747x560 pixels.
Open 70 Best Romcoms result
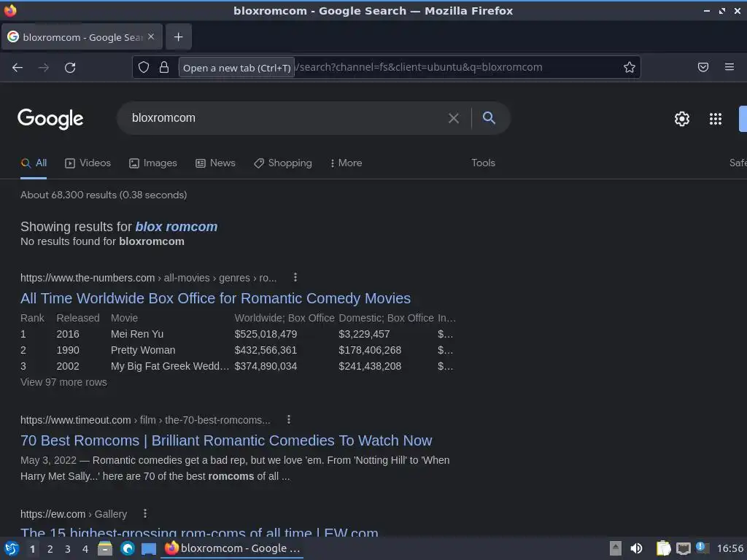tap(226, 440)
